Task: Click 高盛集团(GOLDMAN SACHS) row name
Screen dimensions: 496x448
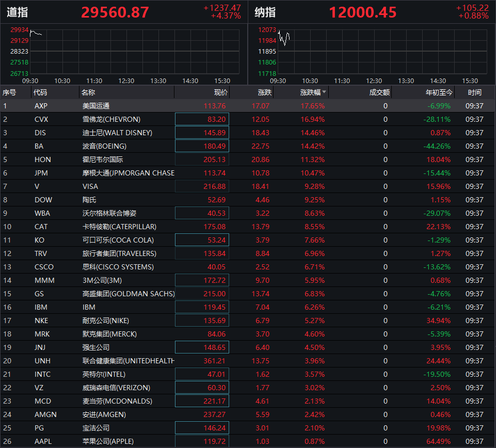Action: (129, 294)
